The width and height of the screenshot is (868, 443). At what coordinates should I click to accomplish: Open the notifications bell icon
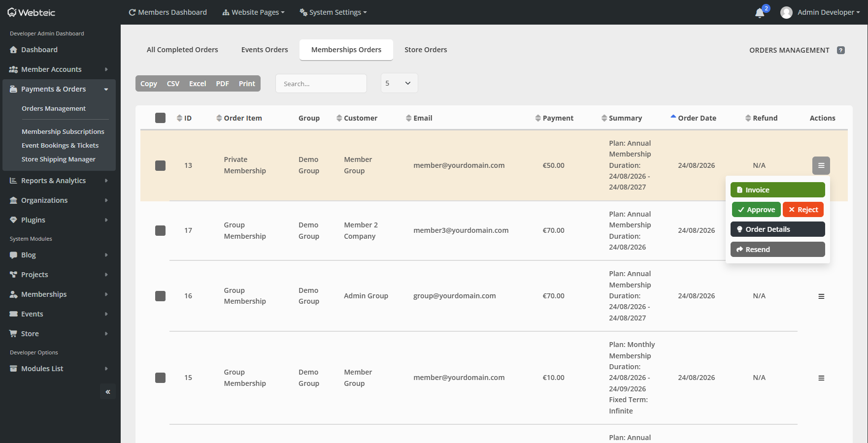click(760, 13)
